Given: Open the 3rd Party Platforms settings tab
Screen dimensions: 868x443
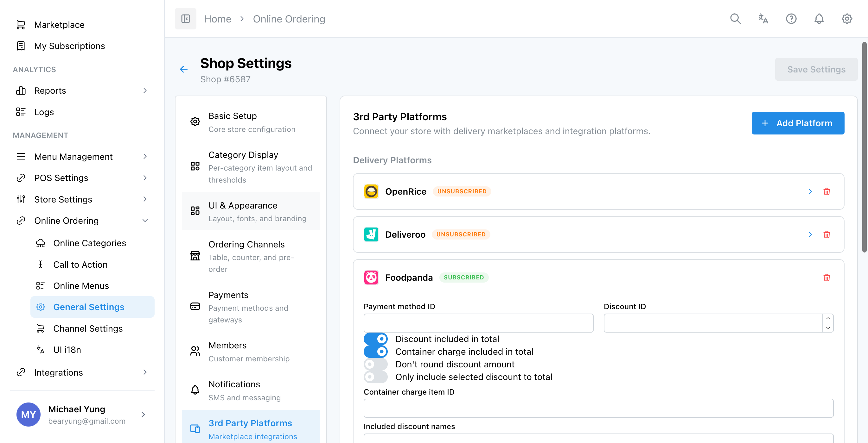Looking at the screenshot, I should [x=250, y=423].
